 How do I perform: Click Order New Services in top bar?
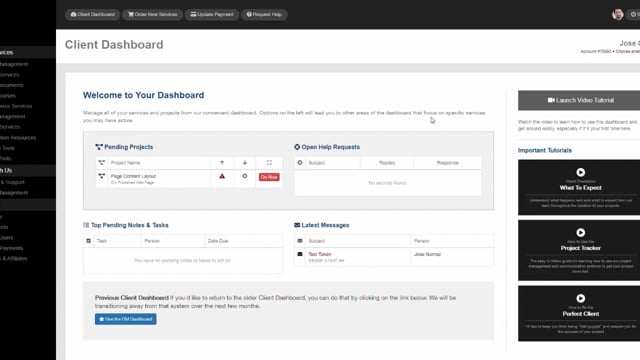153,14
